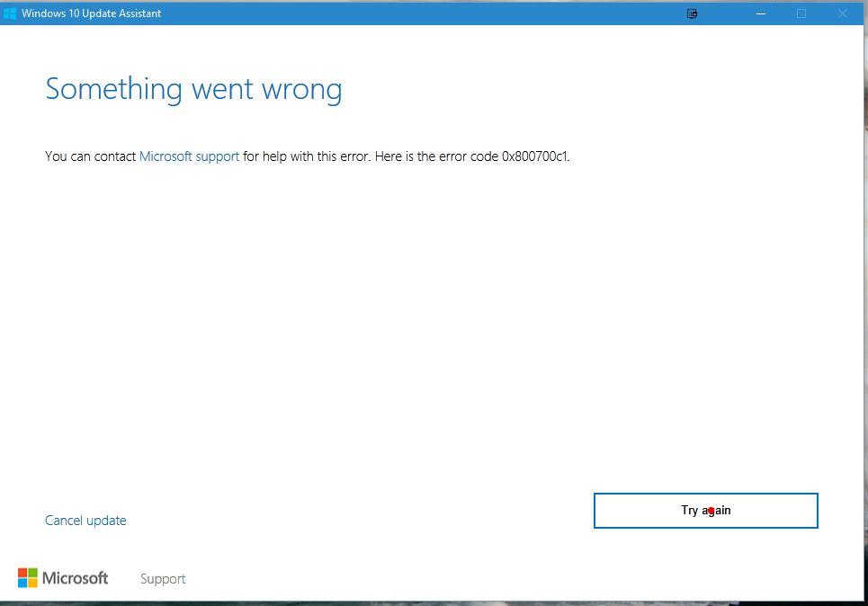Click the "Something went wrong" heading
The height and width of the screenshot is (606, 868).
pyautogui.click(x=193, y=89)
